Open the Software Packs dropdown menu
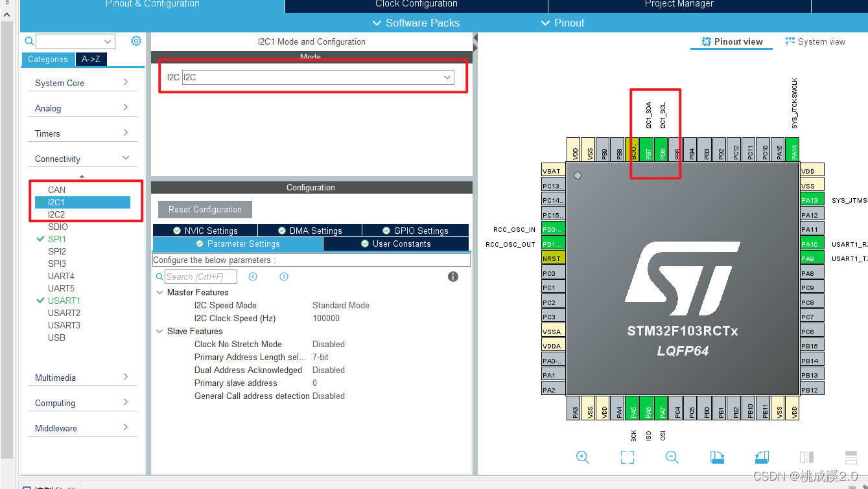Image resolution: width=868 pixels, height=489 pixels. 416,23
